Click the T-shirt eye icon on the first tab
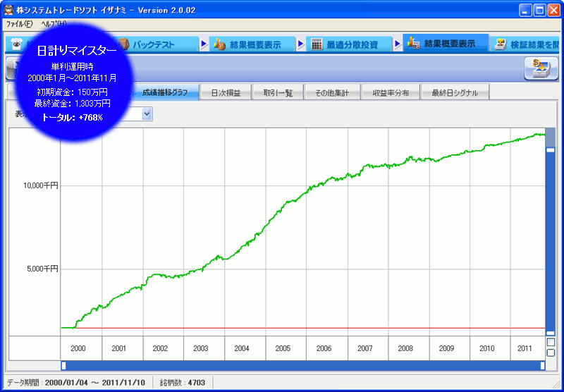564x392 pixels. [16, 44]
